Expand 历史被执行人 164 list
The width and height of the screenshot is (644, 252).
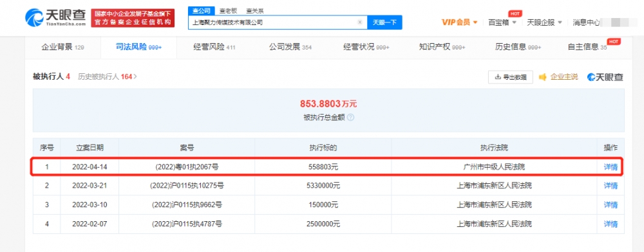pos(107,76)
